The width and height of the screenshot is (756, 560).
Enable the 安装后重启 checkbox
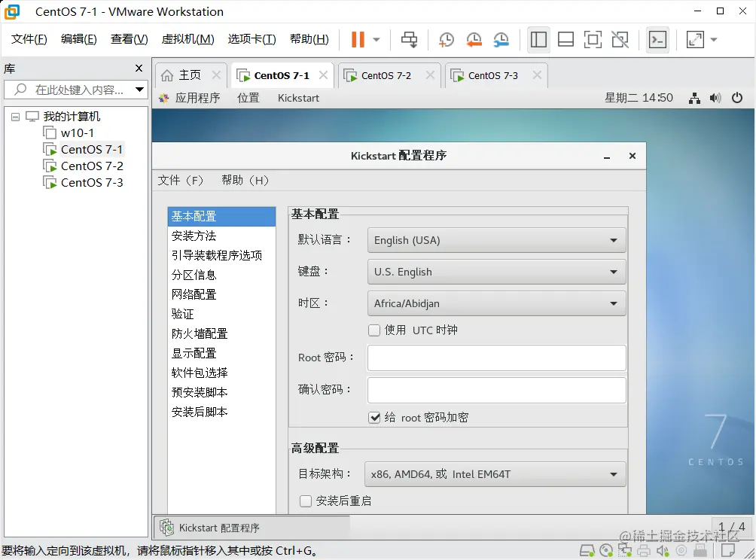point(306,501)
